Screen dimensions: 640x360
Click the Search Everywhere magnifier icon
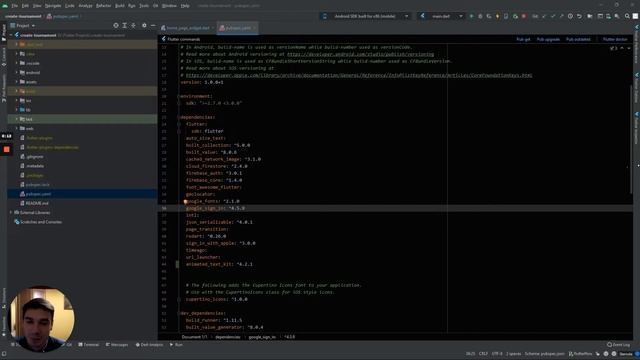(627, 16)
